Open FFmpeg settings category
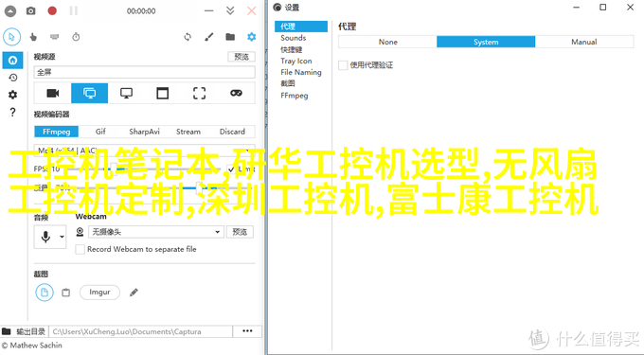The width and height of the screenshot is (644, 355). point(295,96)
